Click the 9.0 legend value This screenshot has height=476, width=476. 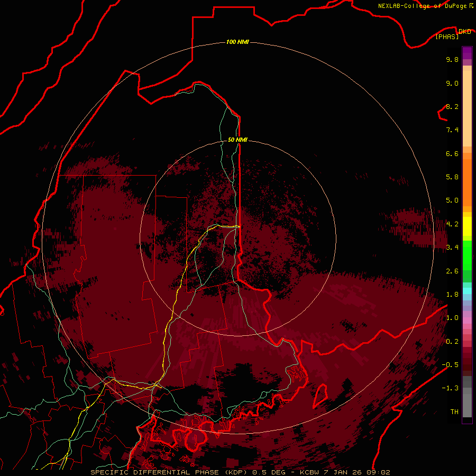click(x=452, y=83)
